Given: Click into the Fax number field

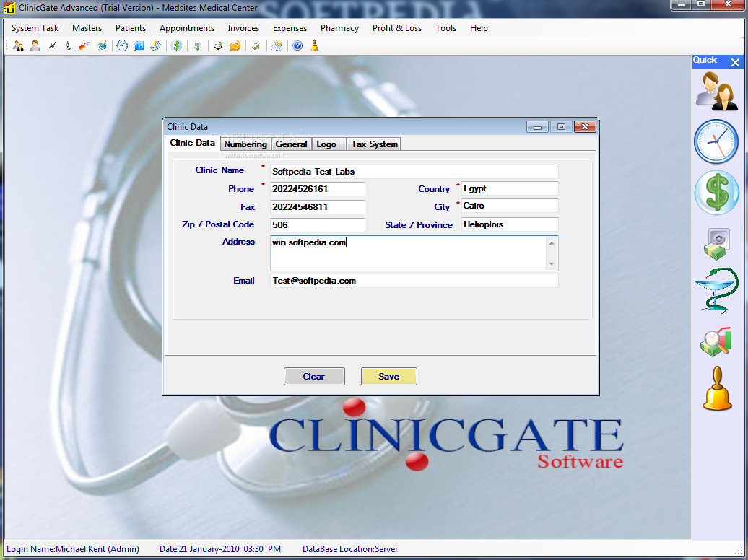Looking at the screenshot, I should (317, 207).
